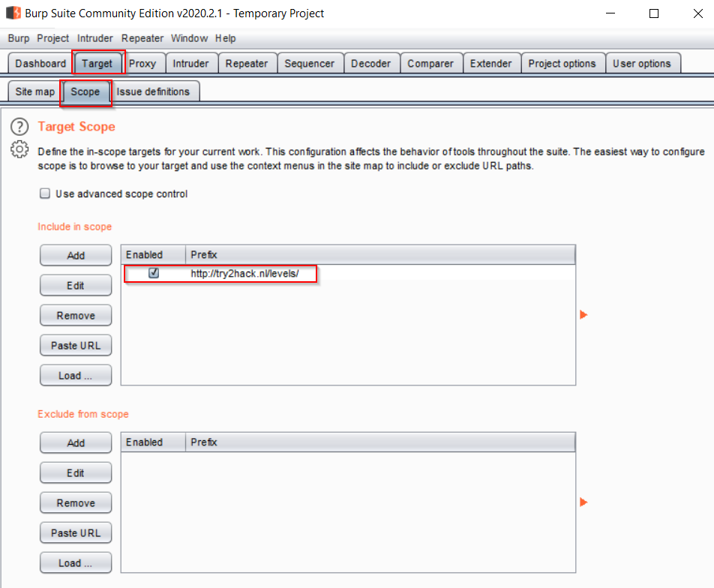This screenshot has width=714, height=588.
Task: Click Add under Include in scope
Action: click(x=75, y=255)
